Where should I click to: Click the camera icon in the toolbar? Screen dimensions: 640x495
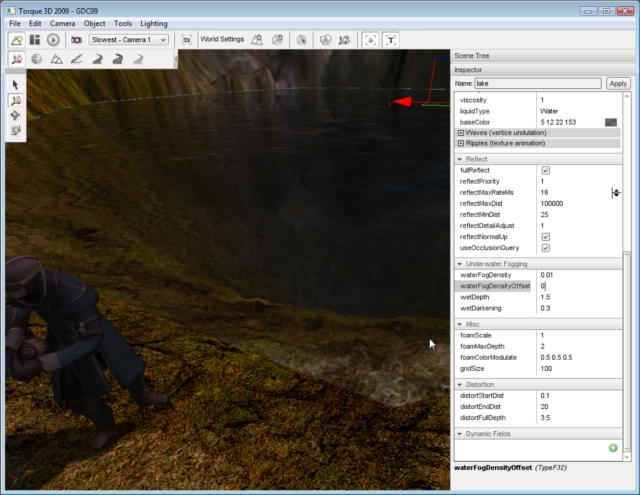pyautogui.click(x=76, y=39)
